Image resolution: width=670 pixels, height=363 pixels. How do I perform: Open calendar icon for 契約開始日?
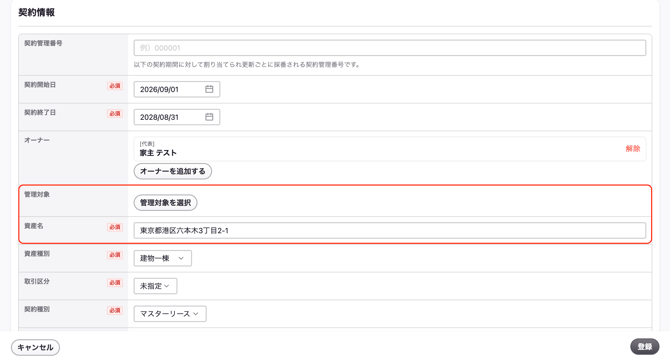(x=209, y=89)
